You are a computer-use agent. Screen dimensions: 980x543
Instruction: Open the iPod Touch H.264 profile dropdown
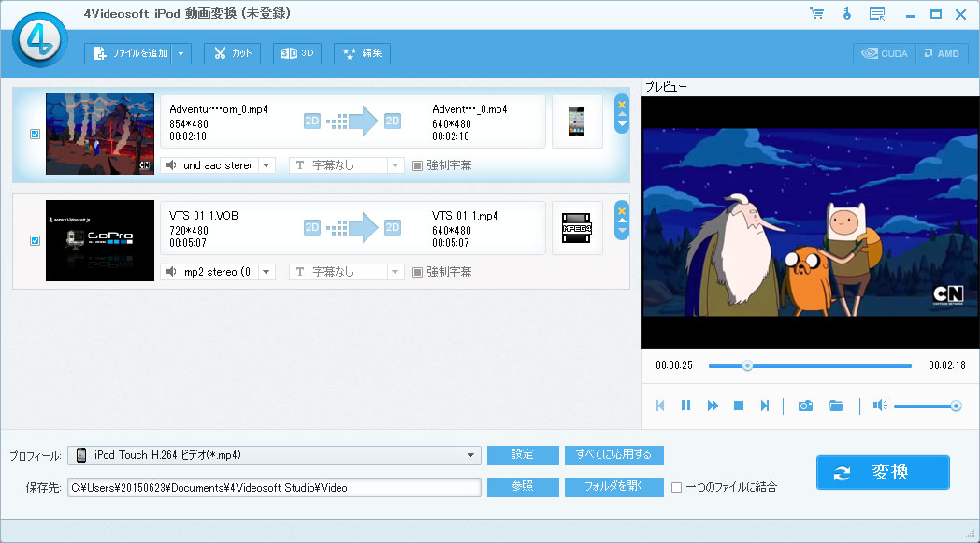click(274, 455)
